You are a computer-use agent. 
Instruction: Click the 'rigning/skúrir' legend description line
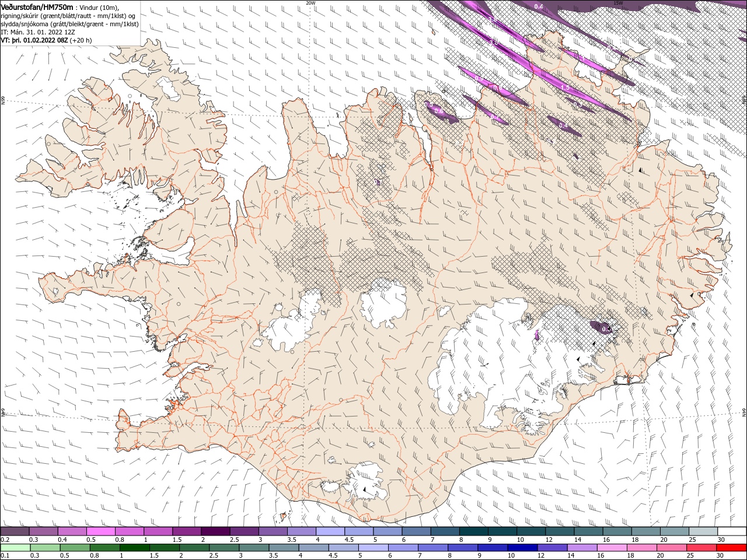(68, 15)
